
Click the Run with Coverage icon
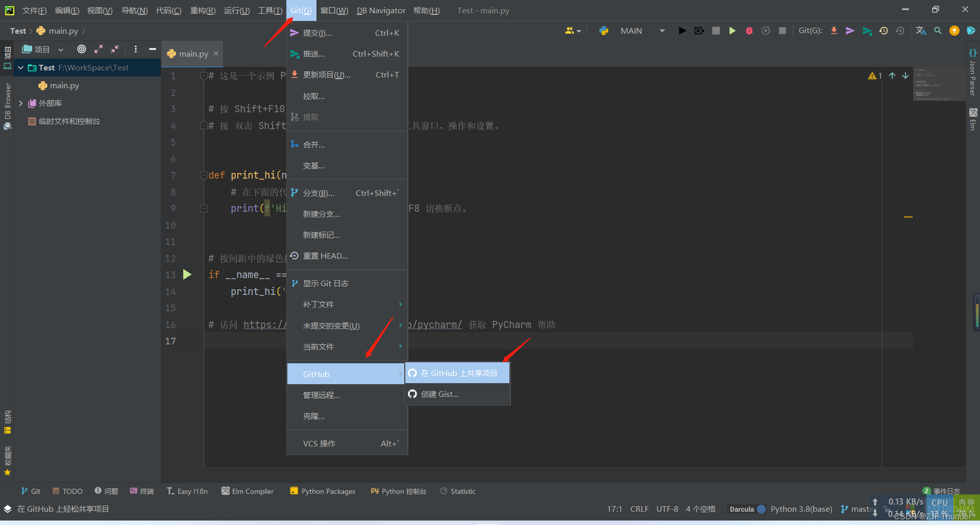pyautogui.click(x=765, y=31)
